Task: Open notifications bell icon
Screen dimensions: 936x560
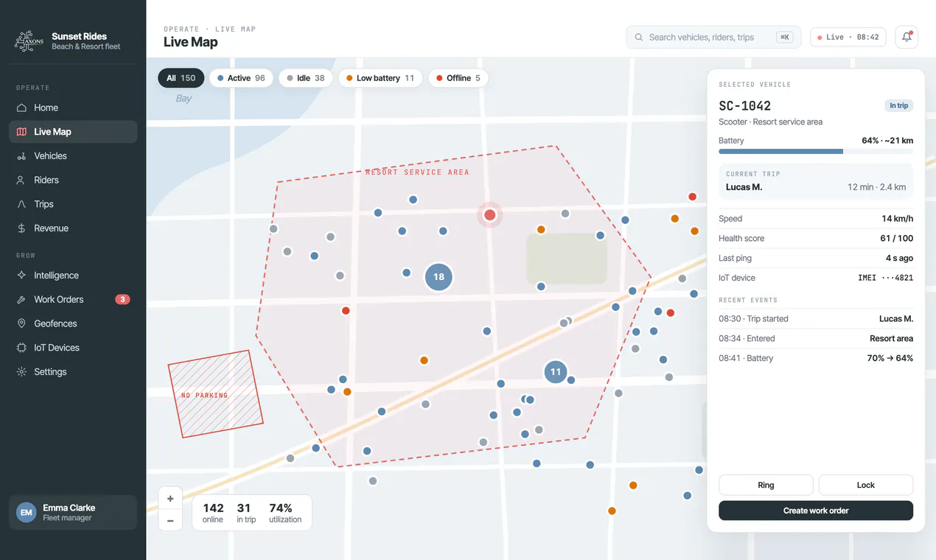Action: tap(907, 37)
